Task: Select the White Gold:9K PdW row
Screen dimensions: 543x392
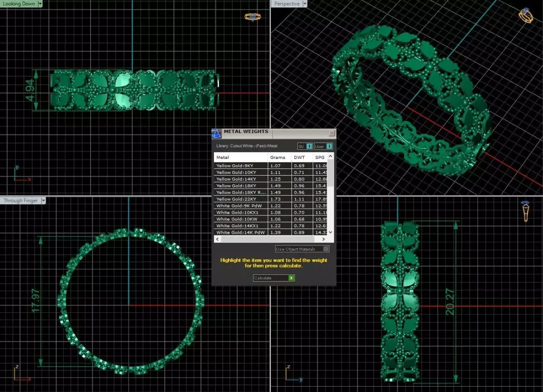Action: 271,206
